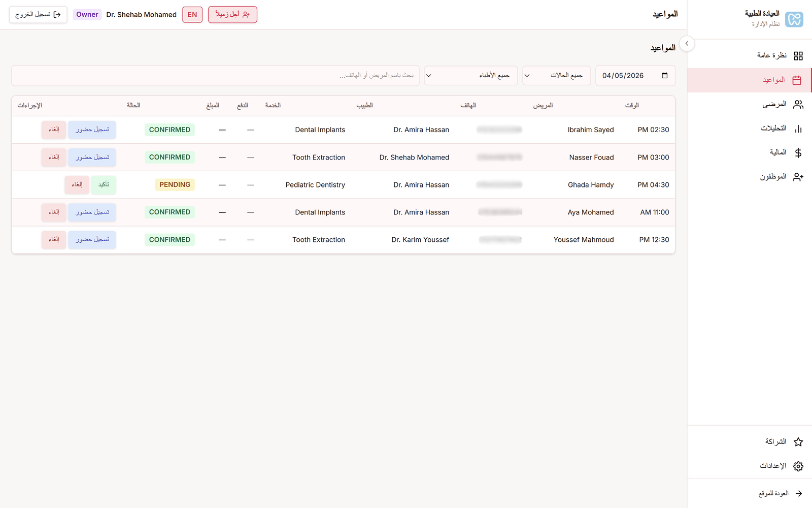
Task: Check in Ibrahim Sayed's appointment
Action: 92,130
